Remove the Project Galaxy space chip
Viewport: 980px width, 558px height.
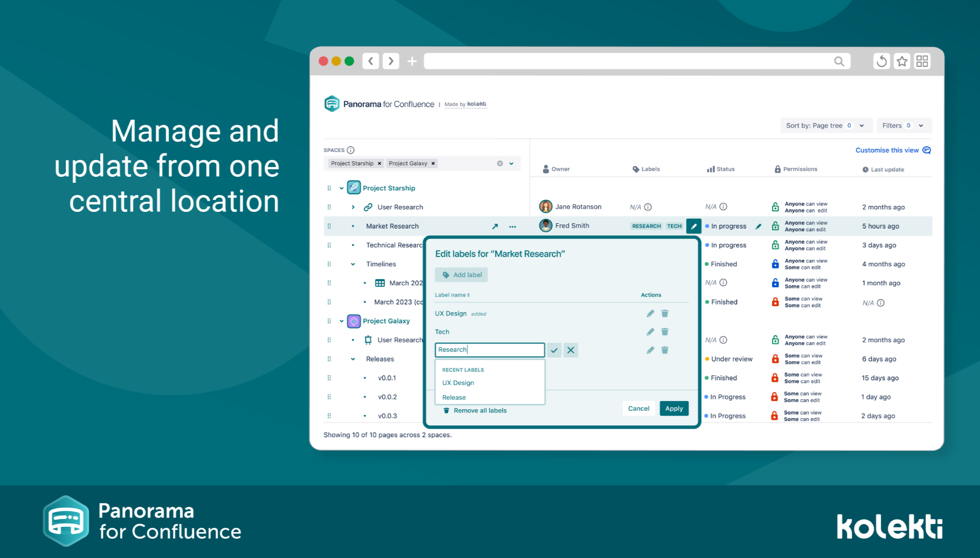[433, 163]
